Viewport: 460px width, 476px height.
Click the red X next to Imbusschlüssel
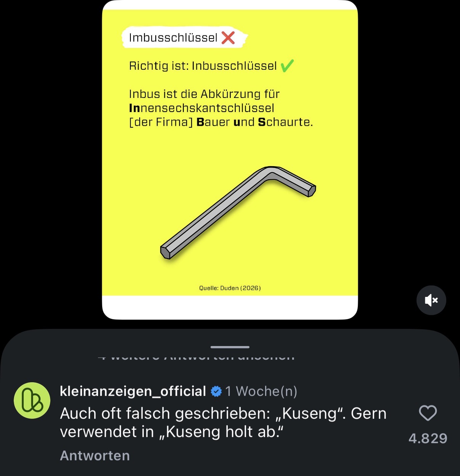(x=228, y=38)
